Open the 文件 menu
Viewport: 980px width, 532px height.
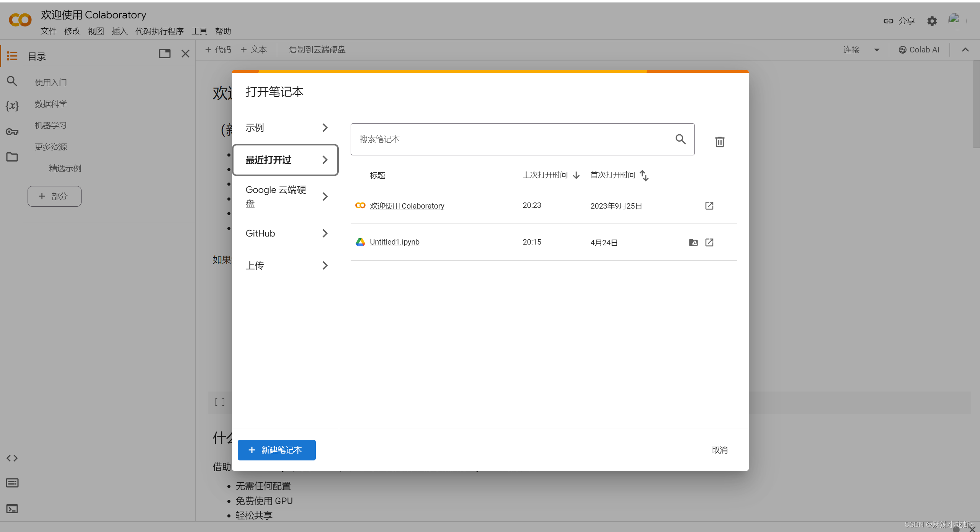click(49, 31)
